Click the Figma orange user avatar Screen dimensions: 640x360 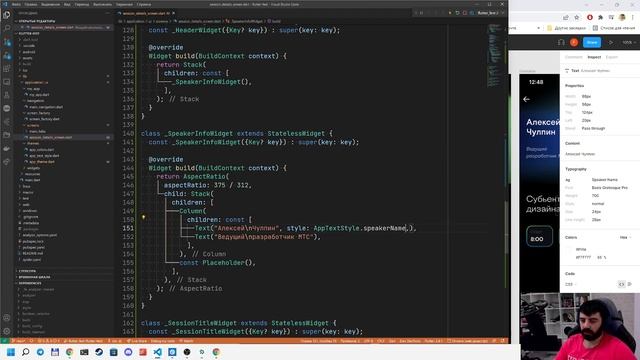point(574,42)
